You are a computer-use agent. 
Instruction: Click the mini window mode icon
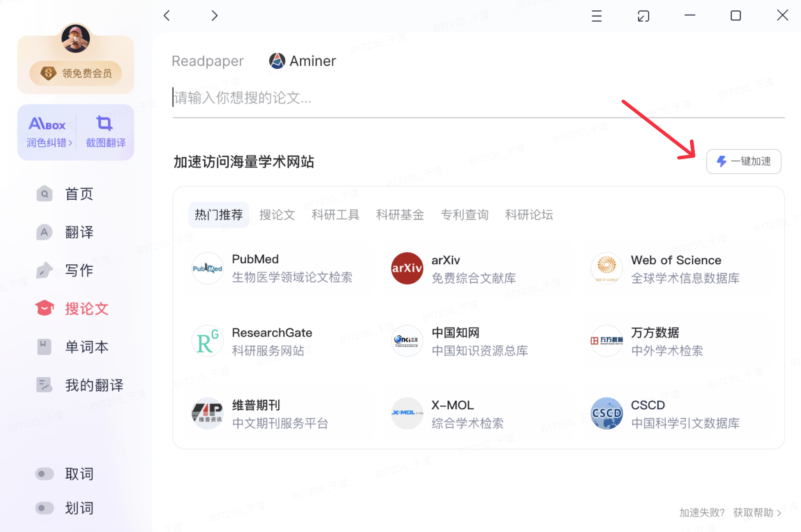pyautogui.click(x=643, y=16)
